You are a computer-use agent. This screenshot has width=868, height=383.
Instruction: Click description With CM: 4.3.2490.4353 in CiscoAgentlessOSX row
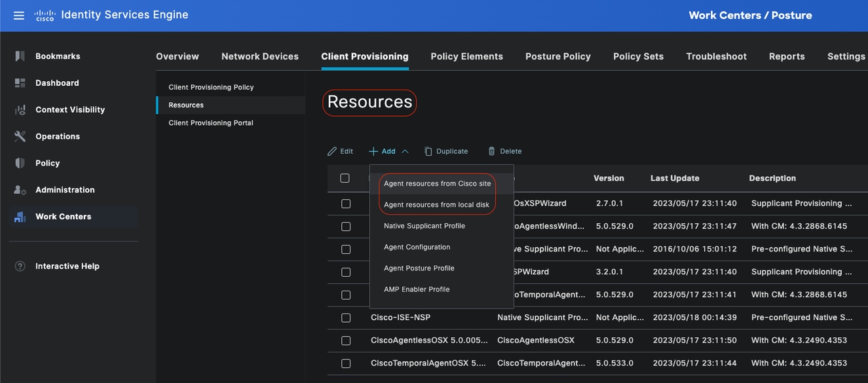tap(799, 340)
